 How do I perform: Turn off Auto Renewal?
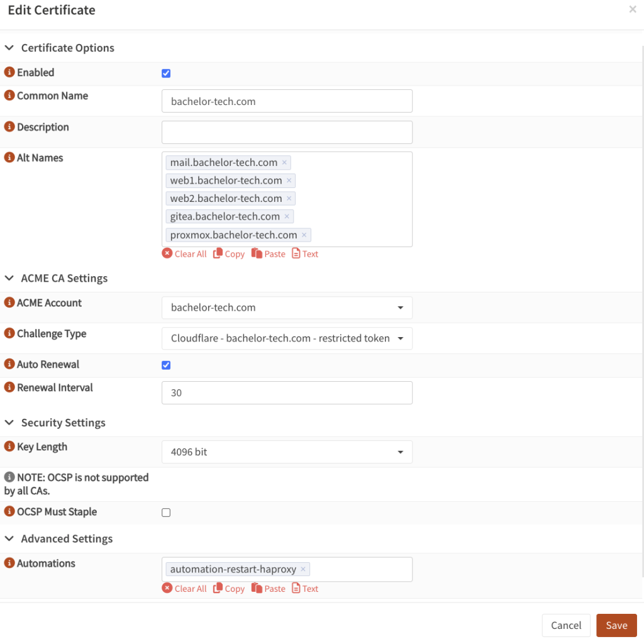(165, 365)
